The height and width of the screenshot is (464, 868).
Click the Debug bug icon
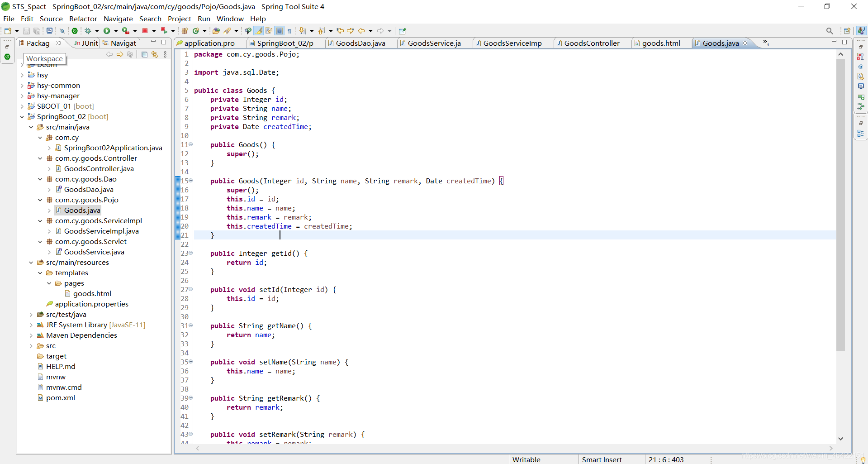88,31
